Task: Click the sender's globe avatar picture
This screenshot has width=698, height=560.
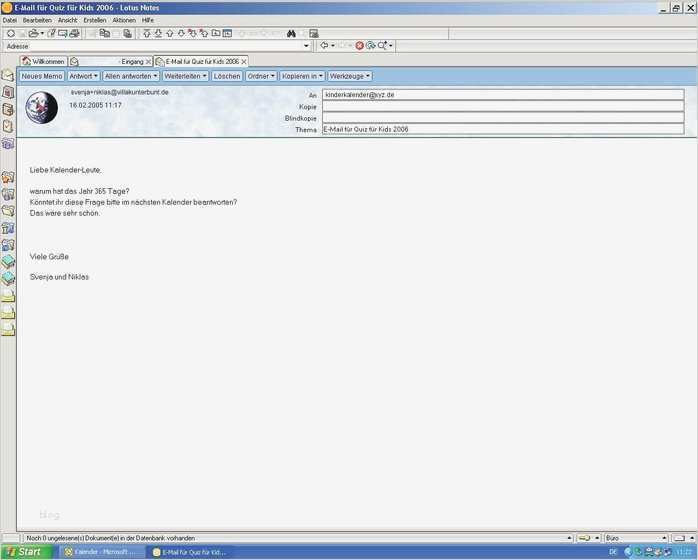Action: 41,108
